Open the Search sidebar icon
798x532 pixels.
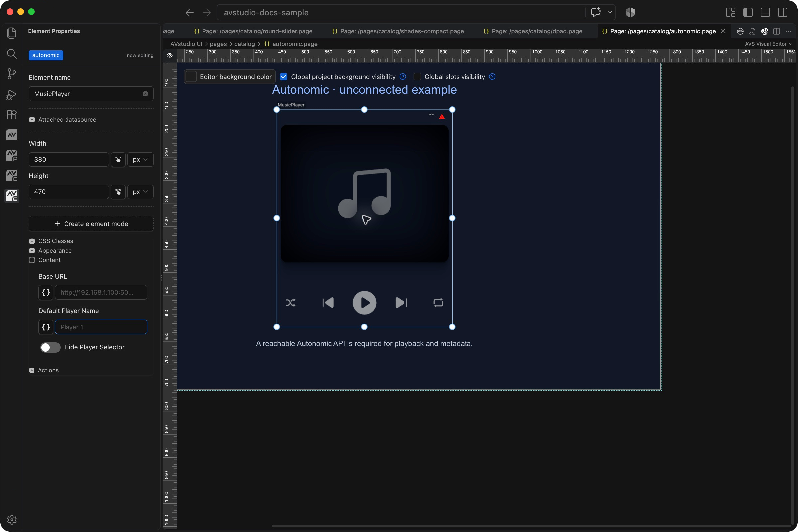(x=12, y=53)
